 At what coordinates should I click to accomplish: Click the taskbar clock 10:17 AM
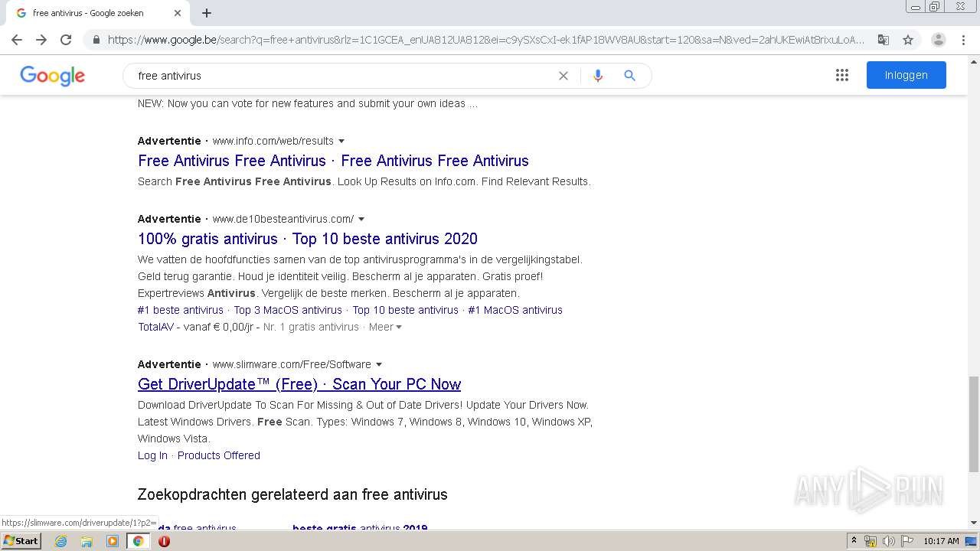pos(941,541)
